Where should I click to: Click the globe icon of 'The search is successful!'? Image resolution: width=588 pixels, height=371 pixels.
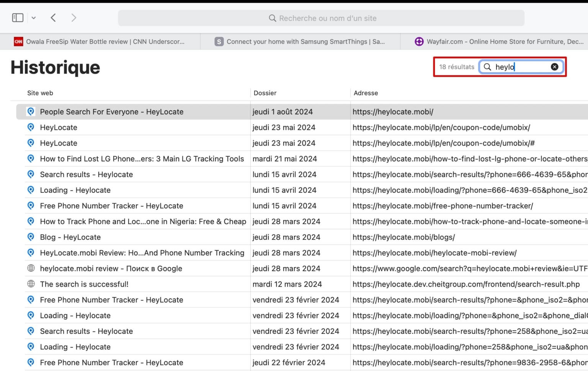31,284
